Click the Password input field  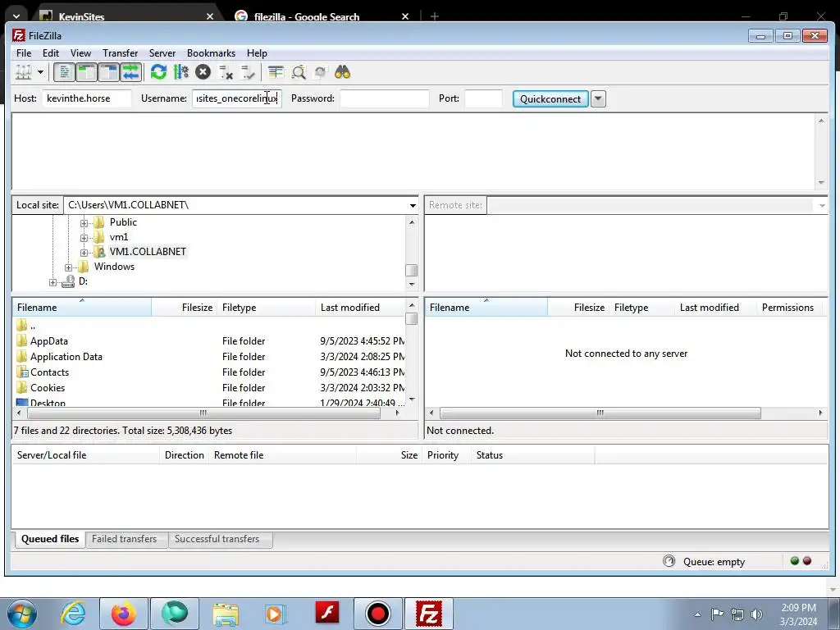coord(384,98)
